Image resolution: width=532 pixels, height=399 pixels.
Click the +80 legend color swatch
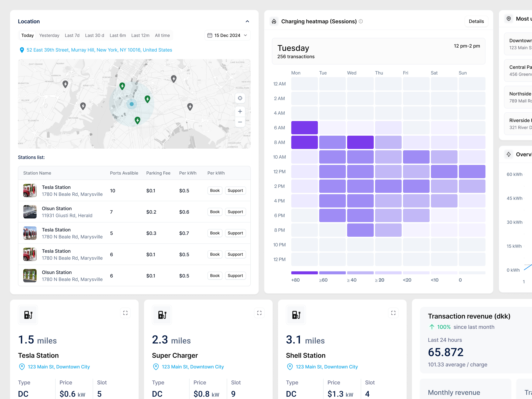(304, 273)
